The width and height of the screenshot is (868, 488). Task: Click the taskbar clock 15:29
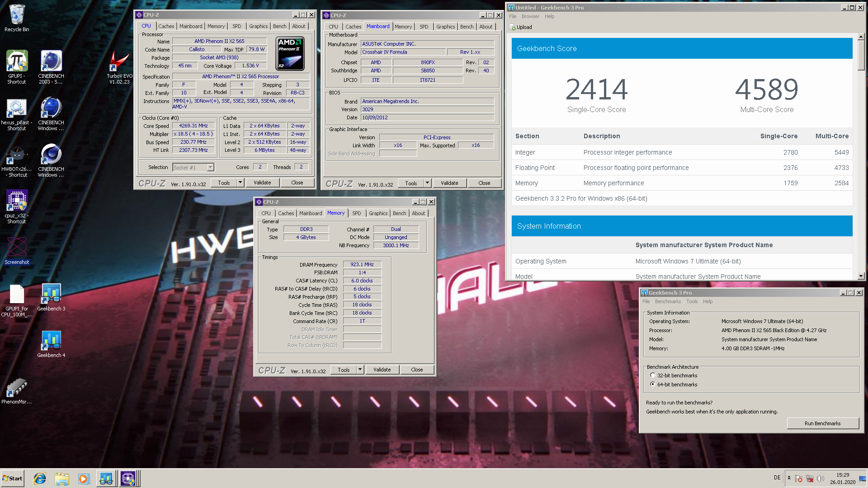tap(843, 475)
